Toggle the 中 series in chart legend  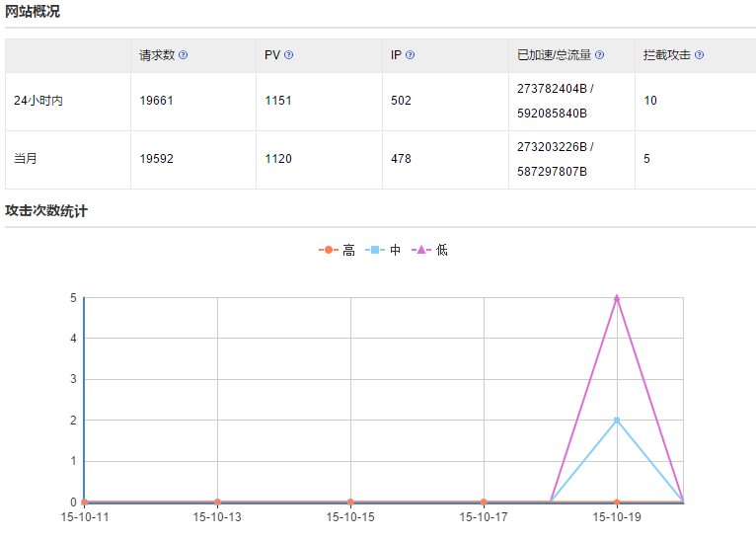(383, 250)
